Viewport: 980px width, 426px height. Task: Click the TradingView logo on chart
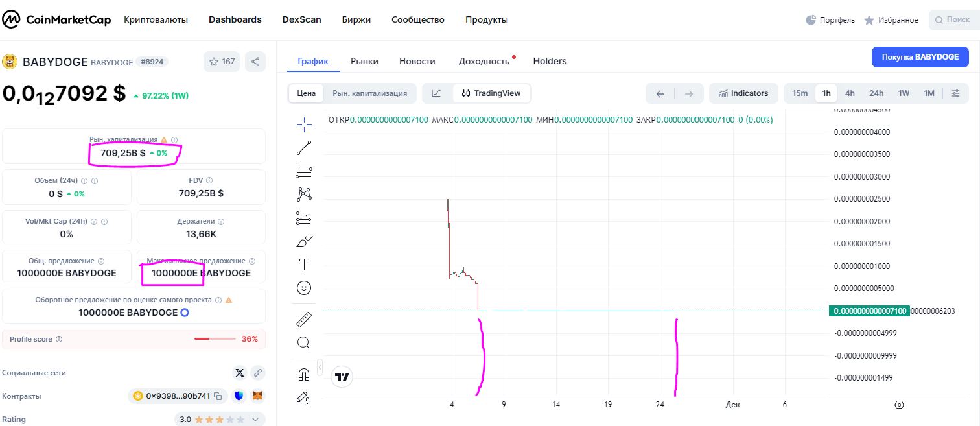[342, 377]
